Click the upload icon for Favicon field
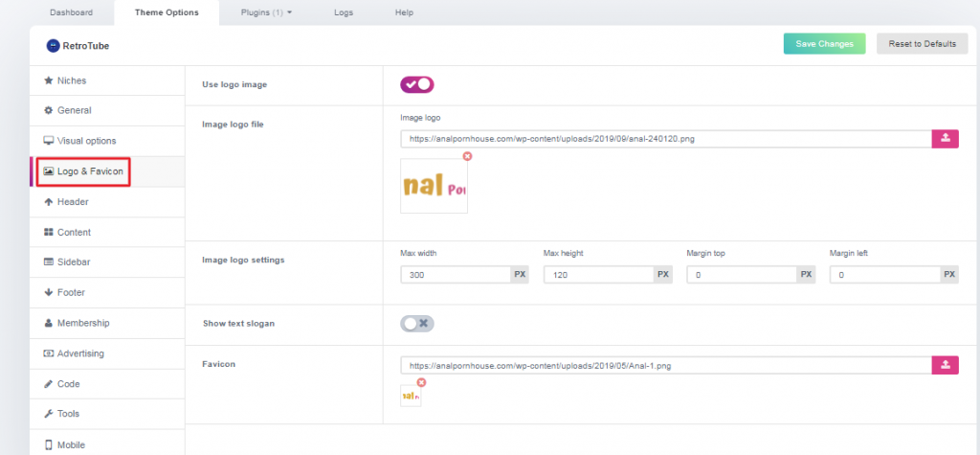Viewport: 980px width, 455px height. [945, 365]
